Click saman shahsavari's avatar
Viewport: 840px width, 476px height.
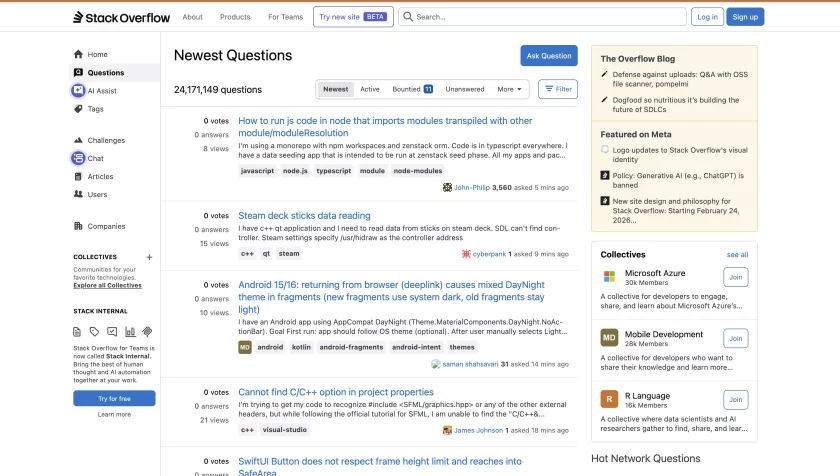436,364
